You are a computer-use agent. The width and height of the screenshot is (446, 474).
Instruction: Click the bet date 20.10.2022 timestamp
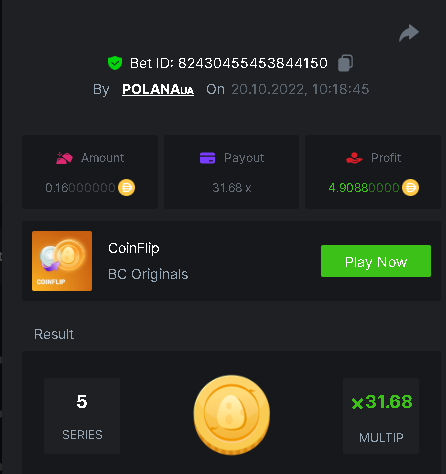[x=300, y=89]
